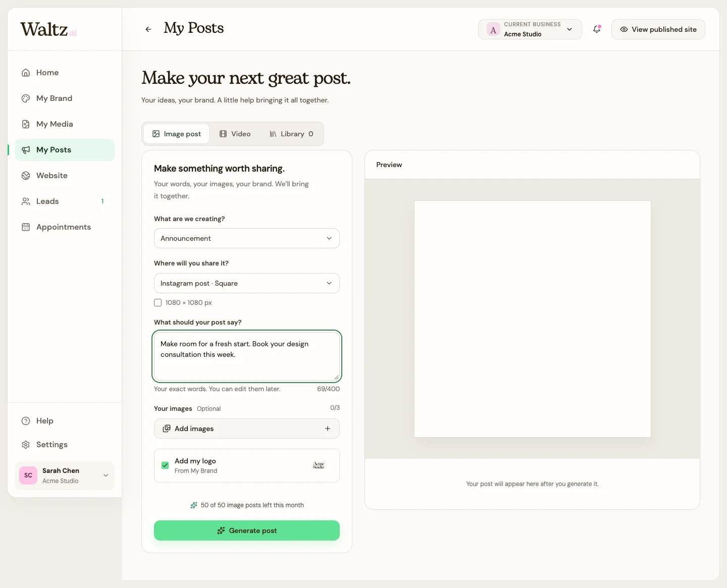The width and height of the screenshot is (727, 588).
Task: Open Help in the sidebar
Action: tap(65, 421)
